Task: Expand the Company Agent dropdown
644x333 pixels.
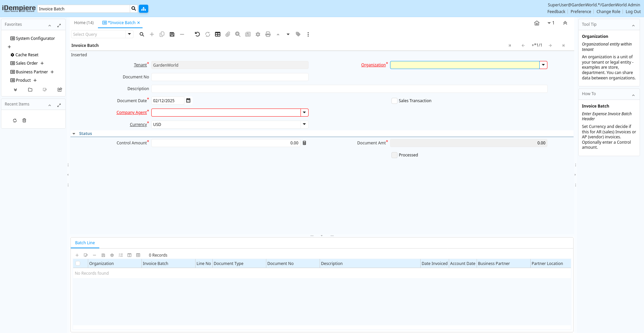Action: click(304, 113)
